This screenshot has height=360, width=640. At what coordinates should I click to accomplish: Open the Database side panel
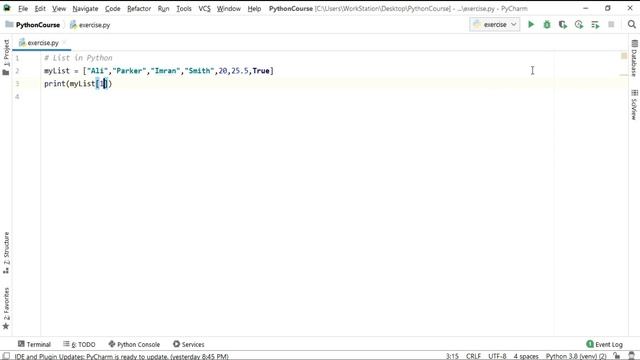pyautogui.click(x=634, y=58)
